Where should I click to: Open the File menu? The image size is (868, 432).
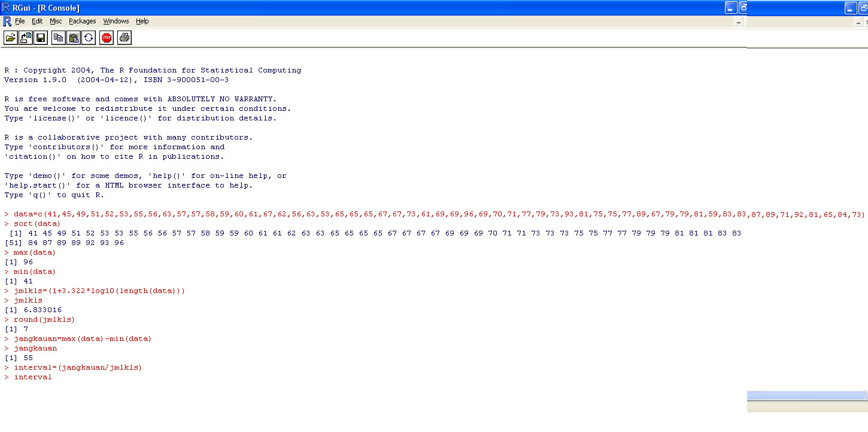click(x=20, y=21)
